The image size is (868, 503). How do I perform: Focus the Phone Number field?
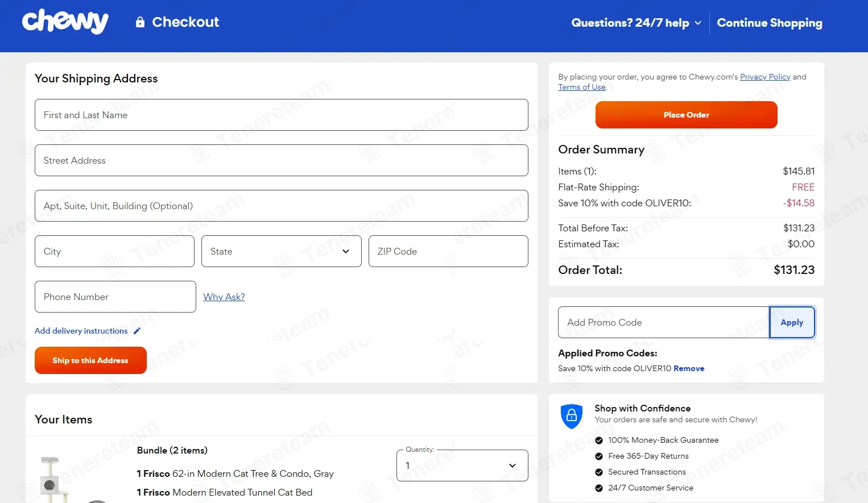115,297
